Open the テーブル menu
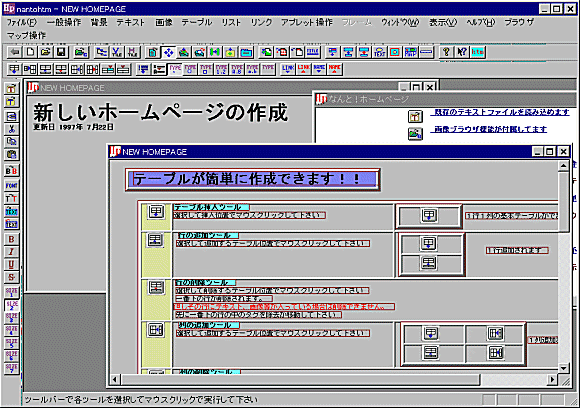The height and width of the screenshot is (408, 580). (x=196, y=23)
